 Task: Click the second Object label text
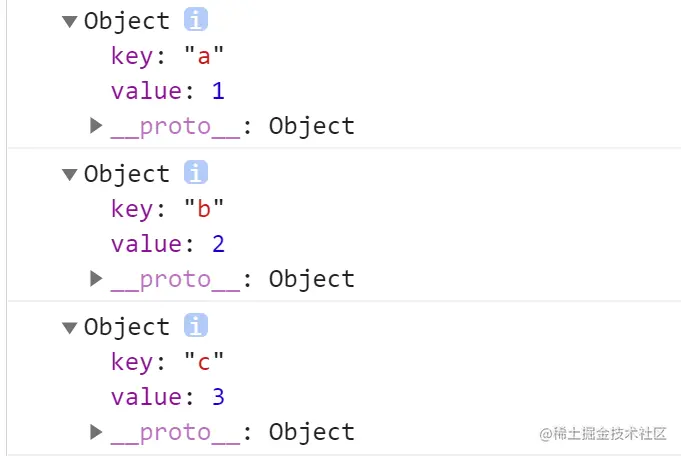[x=127, y=174]
